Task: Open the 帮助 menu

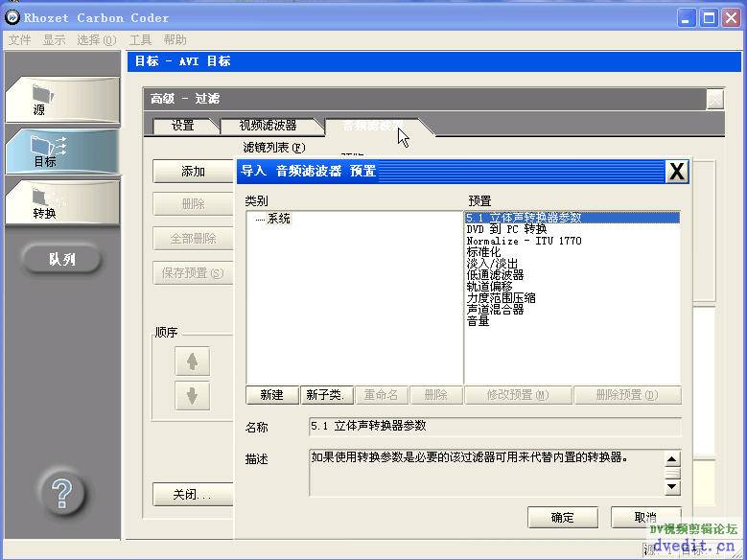Action: [x=175, y=40]
